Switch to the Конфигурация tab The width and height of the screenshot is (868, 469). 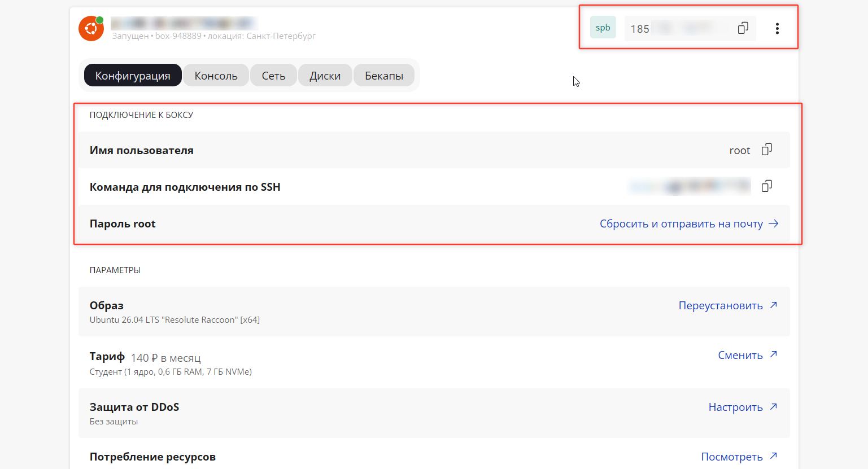point(133,76)
